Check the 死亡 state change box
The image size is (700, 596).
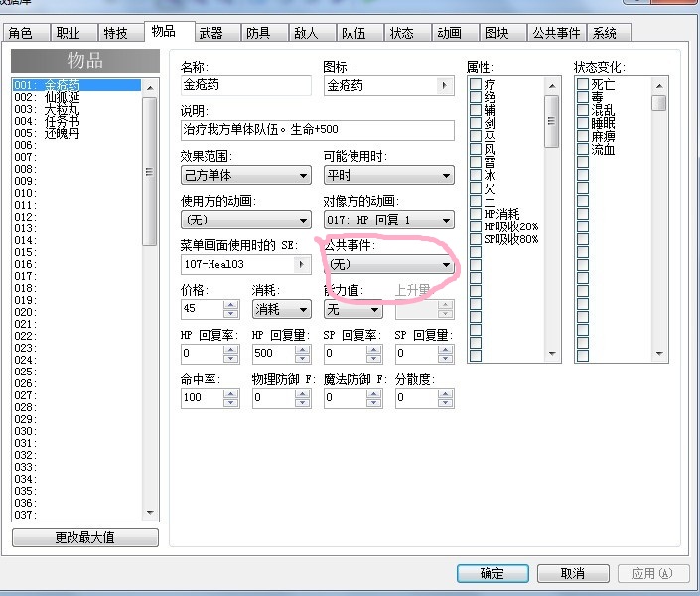point(583,84)
